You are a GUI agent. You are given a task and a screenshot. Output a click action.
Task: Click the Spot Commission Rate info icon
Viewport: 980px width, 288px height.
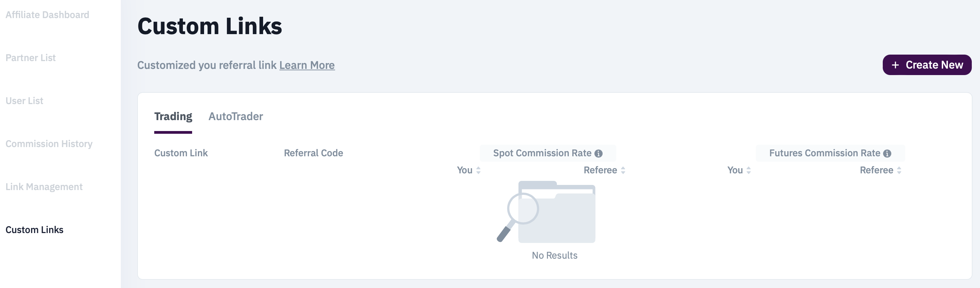pyautogui.click(x=599, y=153)
